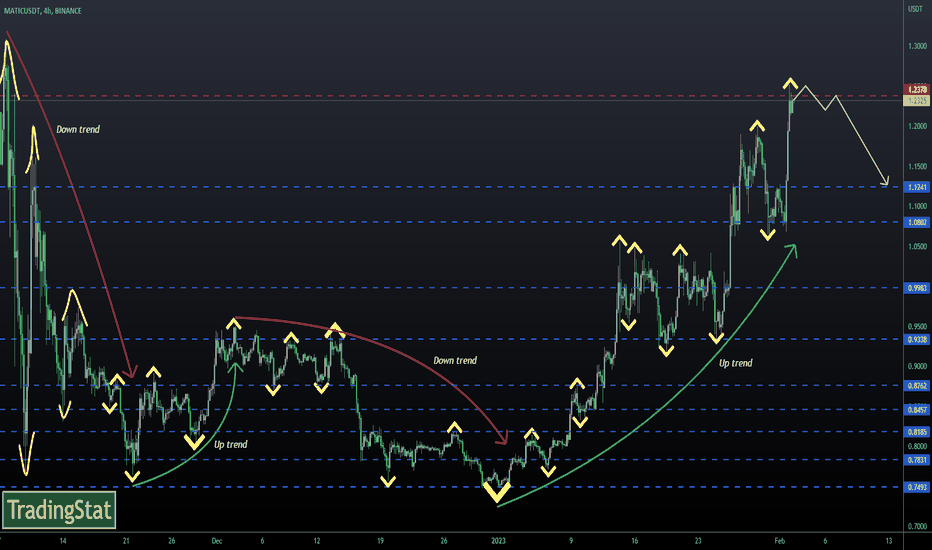The width and height of the screenshot is (932, 550).
Task: Click the 13 date label on time axis
Action: 889,541
